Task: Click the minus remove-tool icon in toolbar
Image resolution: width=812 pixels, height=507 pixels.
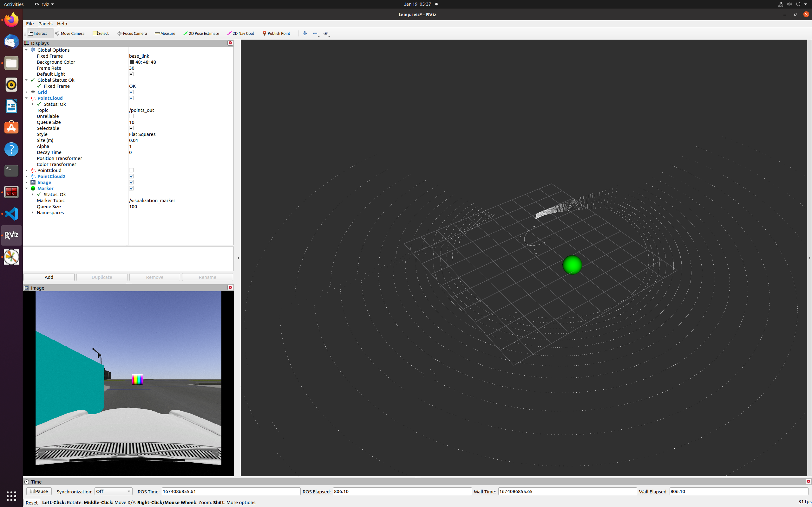Action: [x=315, y=33]
